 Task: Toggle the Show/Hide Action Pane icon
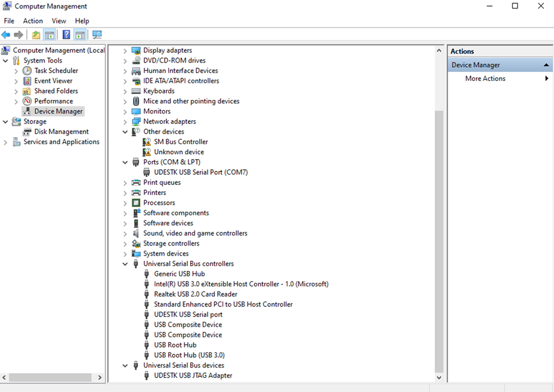pos(80,34)
